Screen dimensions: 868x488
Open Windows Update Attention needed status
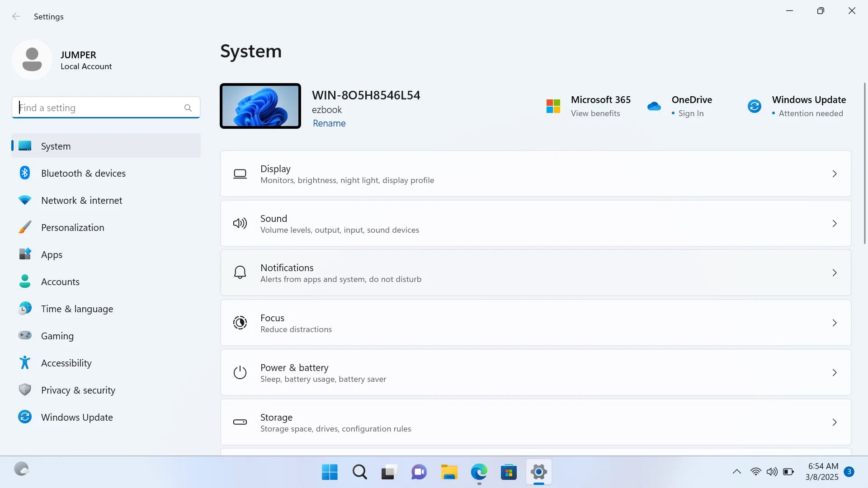pos(810,113)
